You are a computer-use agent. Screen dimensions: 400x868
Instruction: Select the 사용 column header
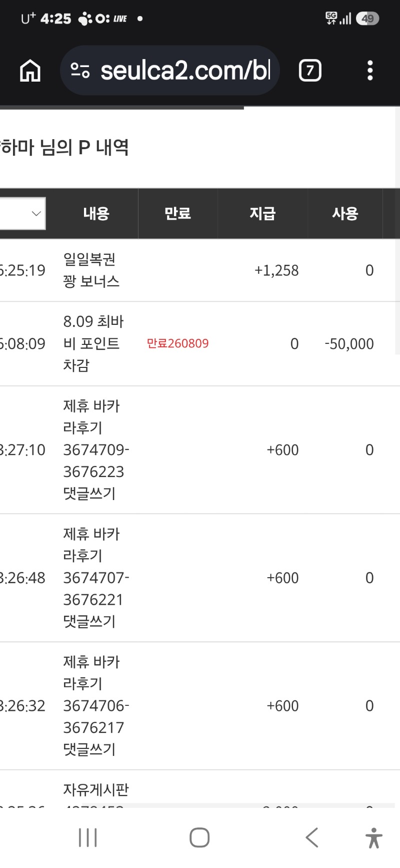coord(345,214)
